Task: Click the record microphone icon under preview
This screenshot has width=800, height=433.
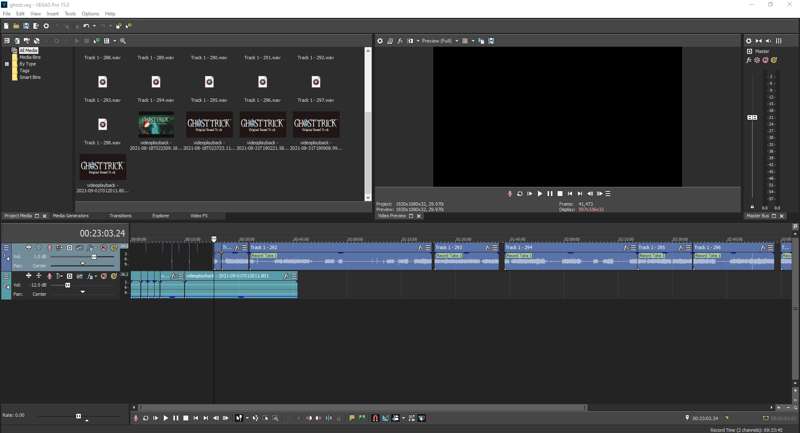Action: point(509,194)
